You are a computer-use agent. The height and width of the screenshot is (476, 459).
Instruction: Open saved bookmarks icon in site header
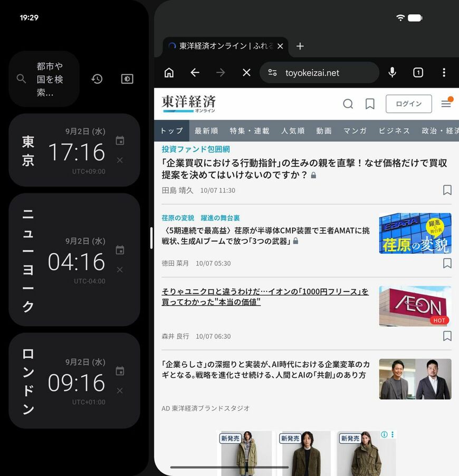[370, 104]
